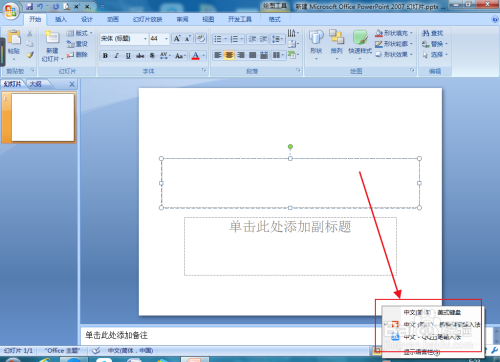Image resolution: width=500 pixels, height=362 pixels.
Task: Open Shape Effects (形状效果) menu
Action: (x=394, y=54)
